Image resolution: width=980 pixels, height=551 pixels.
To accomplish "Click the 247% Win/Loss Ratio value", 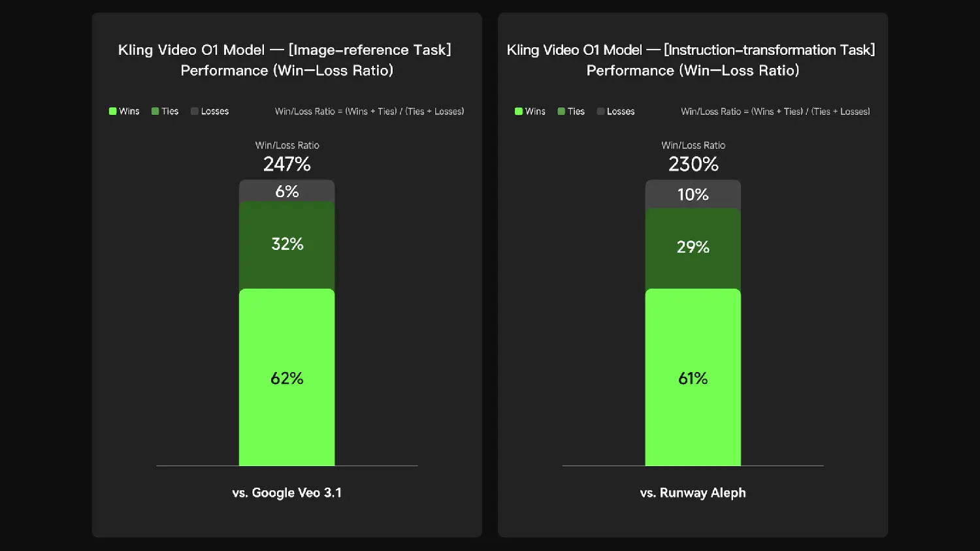I will point(287,164).
